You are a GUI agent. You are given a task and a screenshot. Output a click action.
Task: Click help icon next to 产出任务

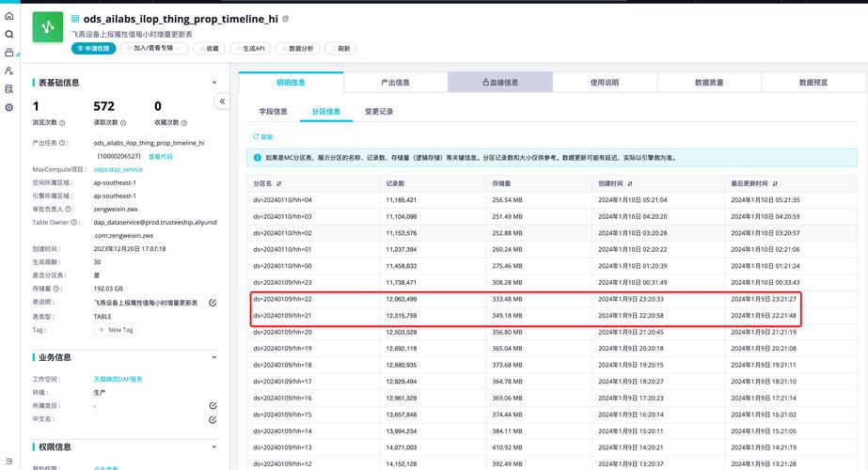coord(62,143)
